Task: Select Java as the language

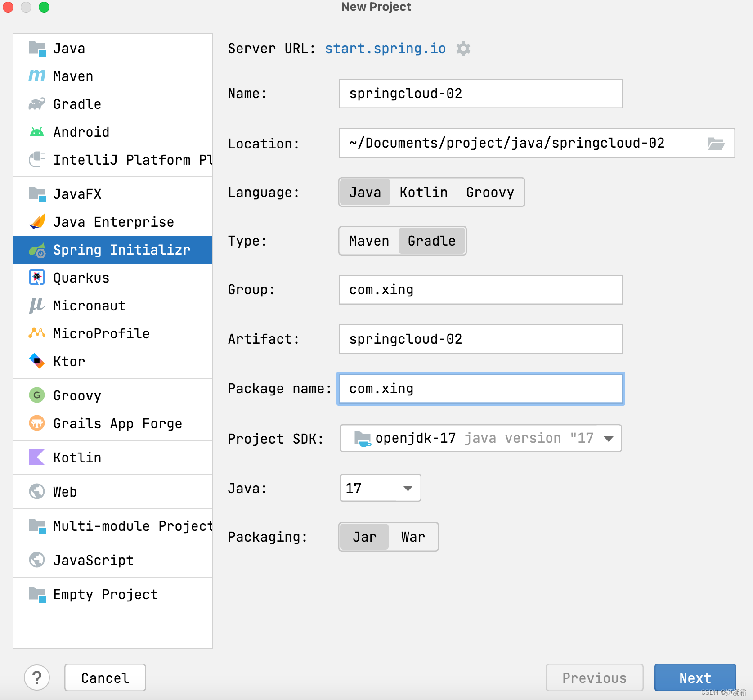Action: pyautogui.click(x=365, y=193)
